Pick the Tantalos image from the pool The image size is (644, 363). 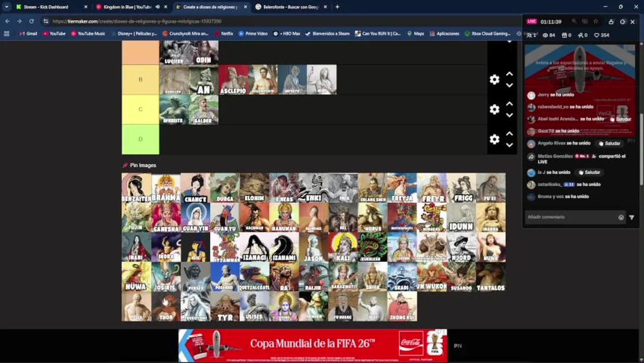pos(491,277)
